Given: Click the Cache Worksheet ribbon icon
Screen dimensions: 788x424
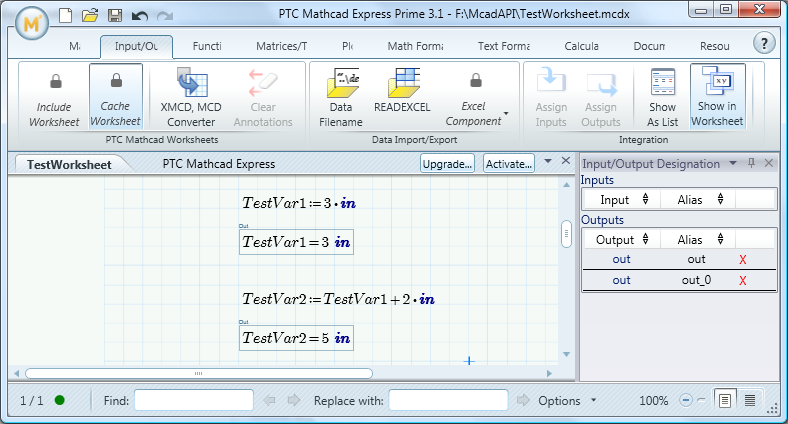Looking at the screenshot, I should coord(116,80).
